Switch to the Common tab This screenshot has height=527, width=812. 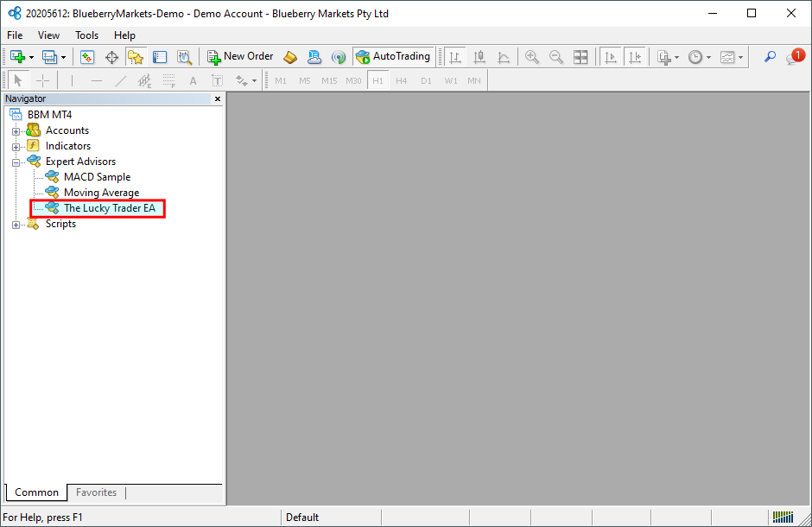[36, 492]
